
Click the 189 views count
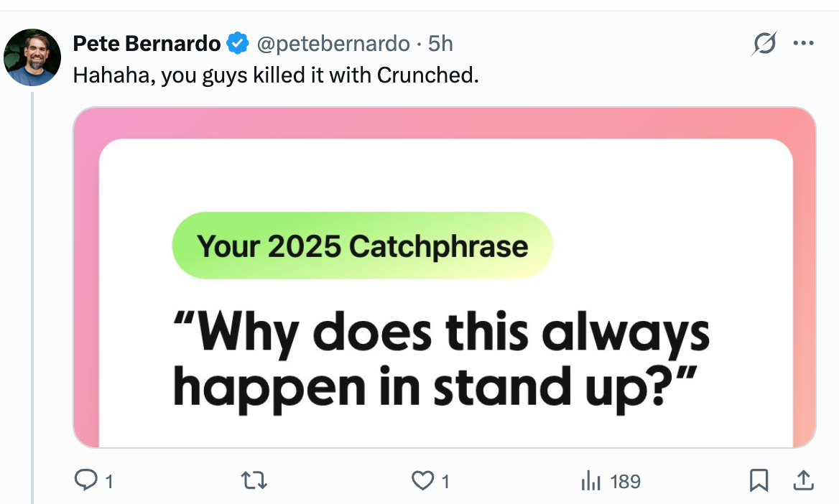tap(625, 481)
